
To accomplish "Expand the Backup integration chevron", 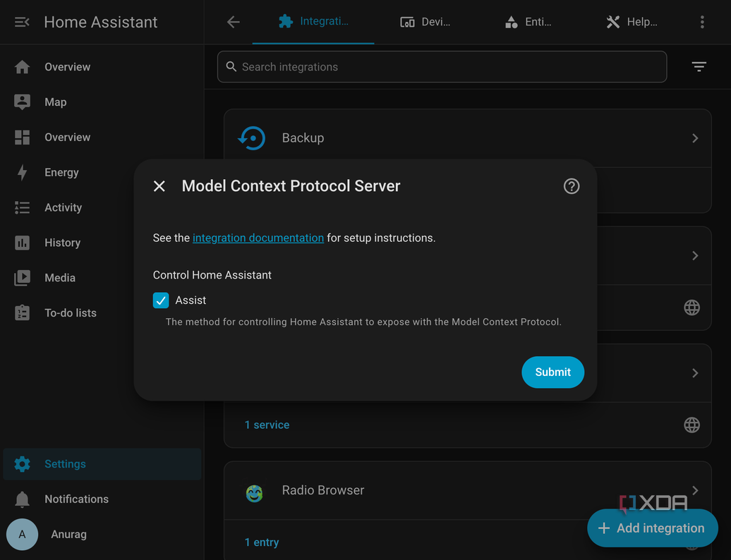I will 694,138.
